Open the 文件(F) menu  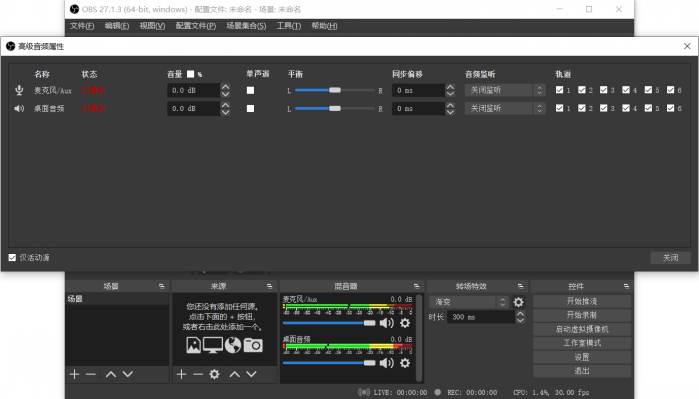click(82, 26)
